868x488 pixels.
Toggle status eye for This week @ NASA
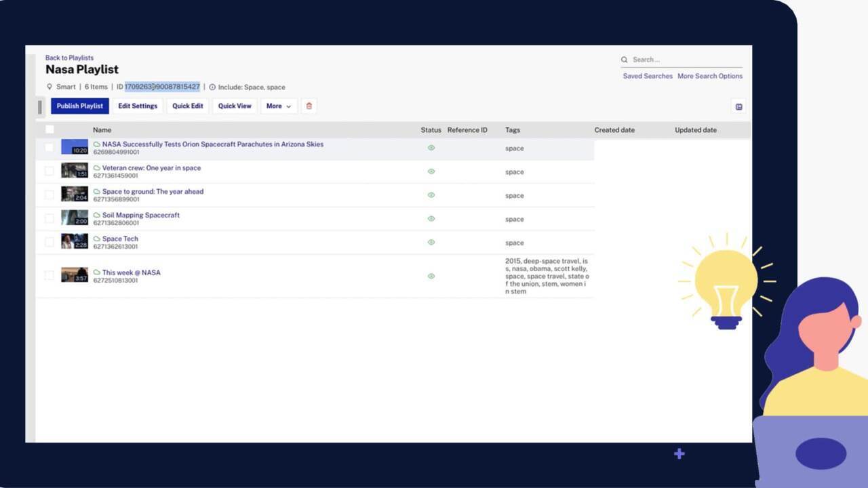(431, 276)
